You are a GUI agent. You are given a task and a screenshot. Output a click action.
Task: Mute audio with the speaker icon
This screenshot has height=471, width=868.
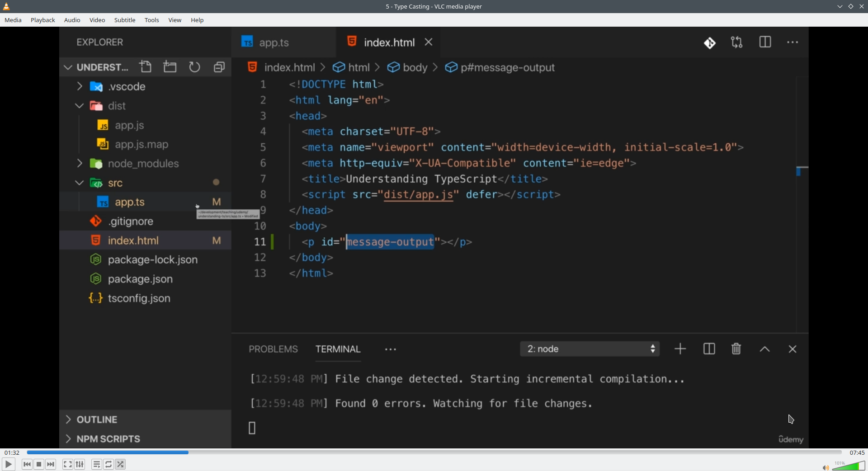(826, 467)
